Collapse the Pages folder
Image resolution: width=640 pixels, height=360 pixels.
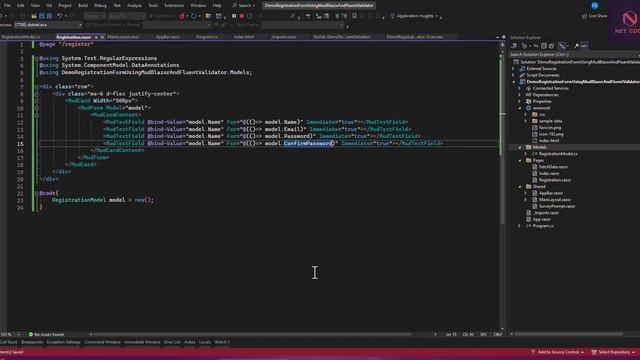point(520,160)
